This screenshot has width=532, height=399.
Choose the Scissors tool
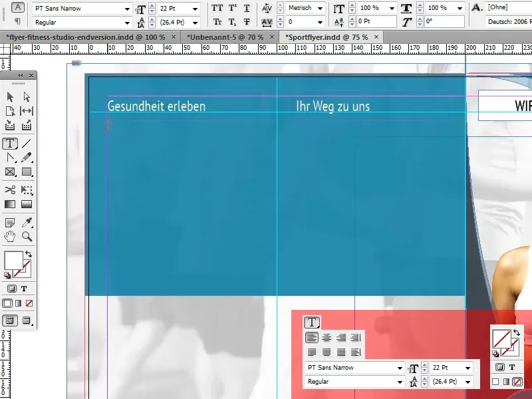coord(10,190)
